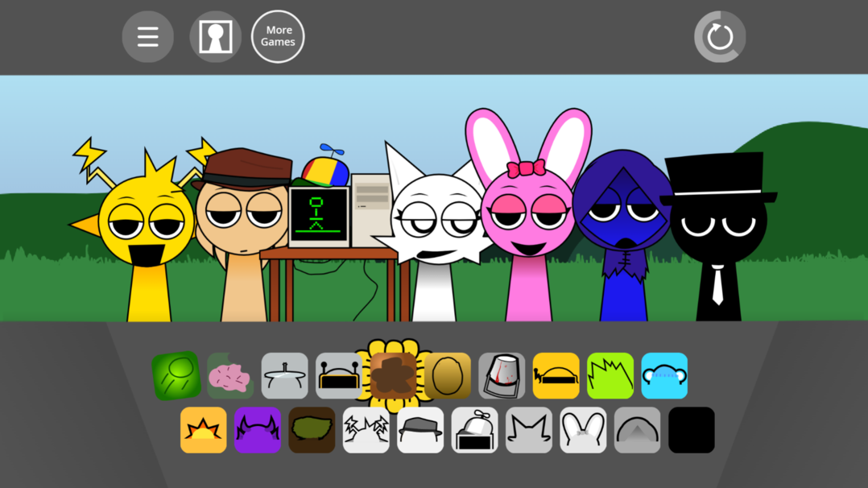This screenshot has height=488, width=868.
Task: Pick the orange sun icon
Action: click(x=203, y=430)
